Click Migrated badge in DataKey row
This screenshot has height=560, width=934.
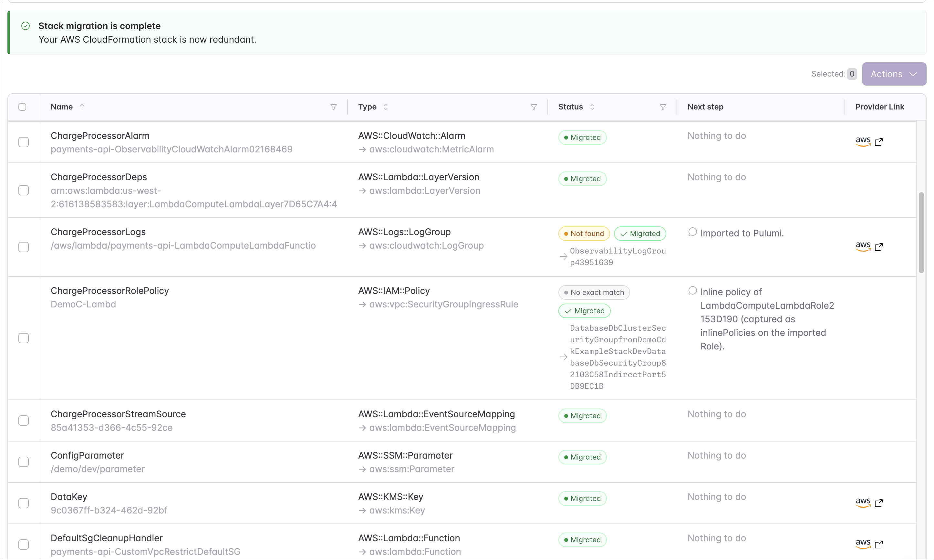582,499
